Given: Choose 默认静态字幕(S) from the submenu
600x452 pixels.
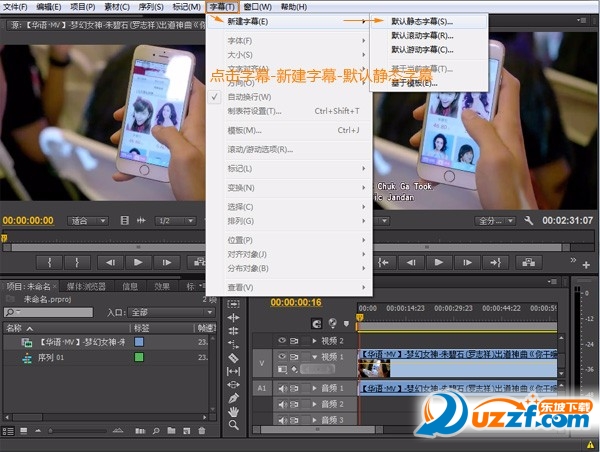Looking at the screenshot, I should click(429, 21).
